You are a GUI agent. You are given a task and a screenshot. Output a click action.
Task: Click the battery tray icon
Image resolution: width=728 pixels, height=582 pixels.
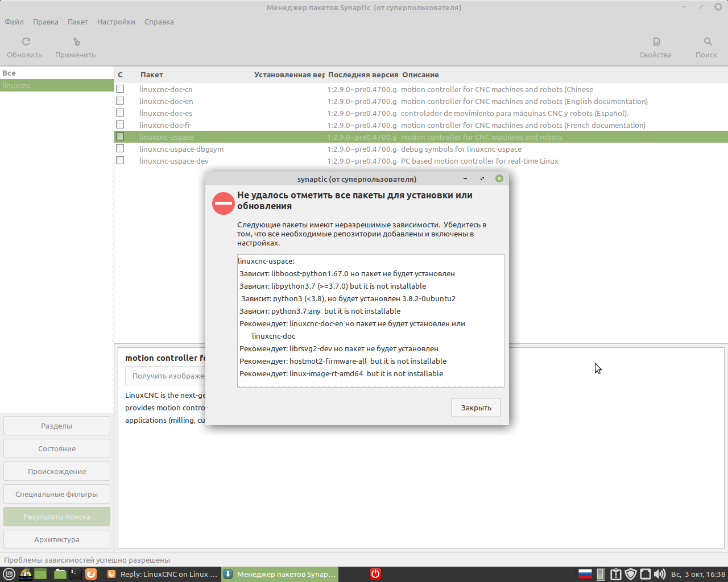pyautogui.click(x=600, y=574)
